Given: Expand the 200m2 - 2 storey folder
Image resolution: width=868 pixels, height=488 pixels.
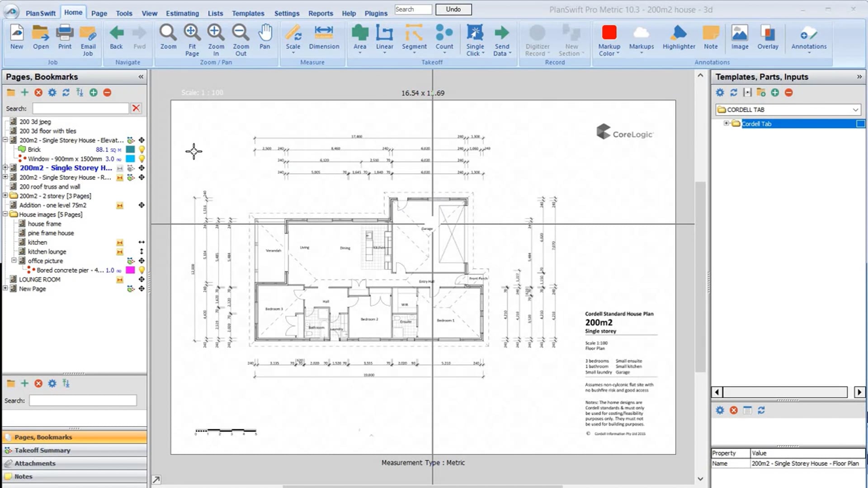Looking at the screenshot, I should 5,196.
